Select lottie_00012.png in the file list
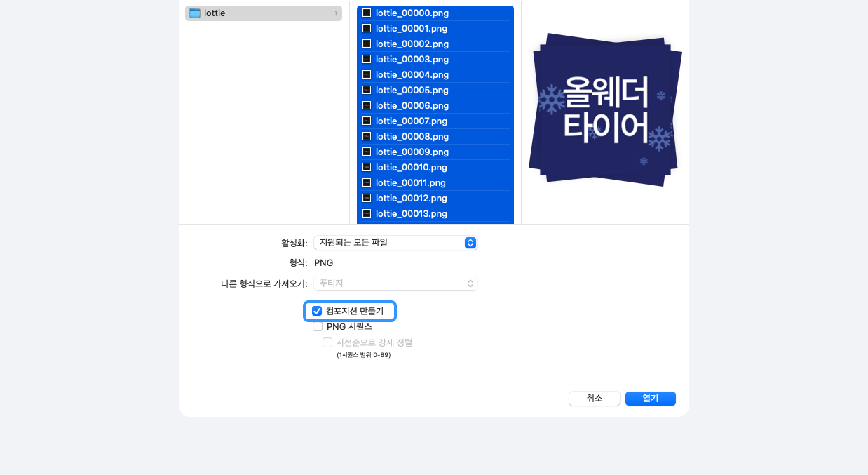Image resolution: width=868 pixels, height=475 pixels. (412, 198)
